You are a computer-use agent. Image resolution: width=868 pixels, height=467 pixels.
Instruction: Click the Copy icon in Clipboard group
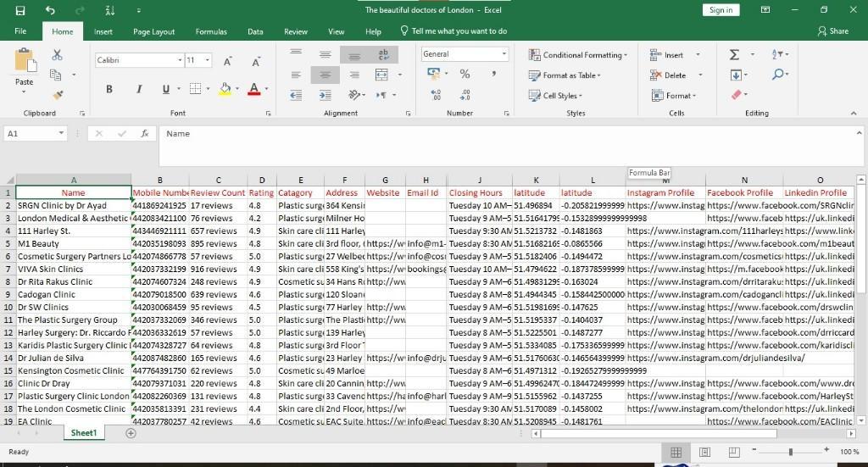(55, 75)
